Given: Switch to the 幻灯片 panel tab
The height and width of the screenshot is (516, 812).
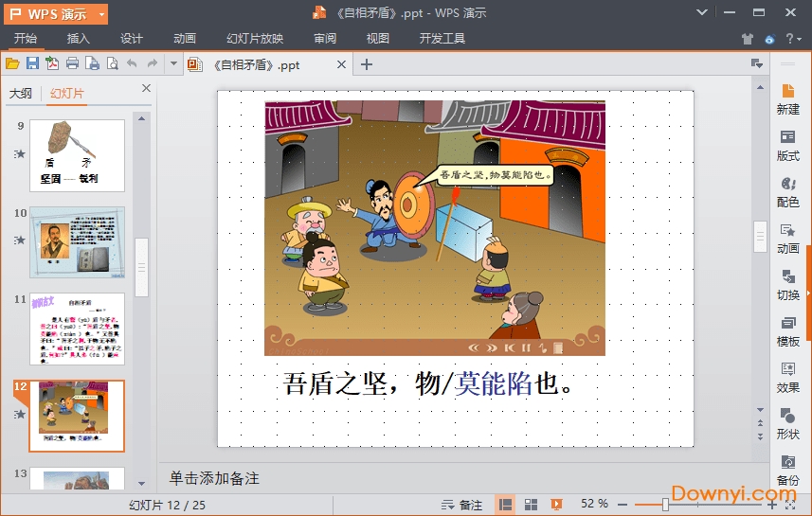Looking at the screenshot, I should point(67,94).
